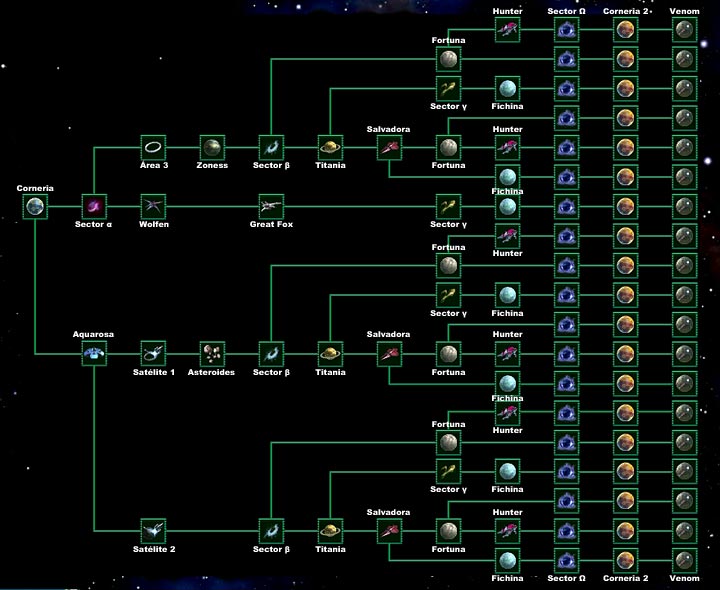Select the Satélite 2 icon
Screen dimensions: 720x590
coord(153,531)
